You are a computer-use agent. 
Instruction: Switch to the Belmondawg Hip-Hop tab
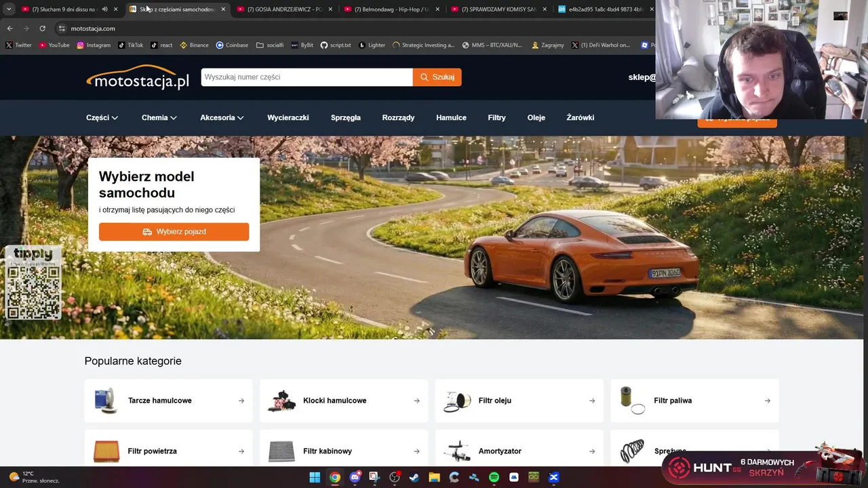click(x=392, y=9)
